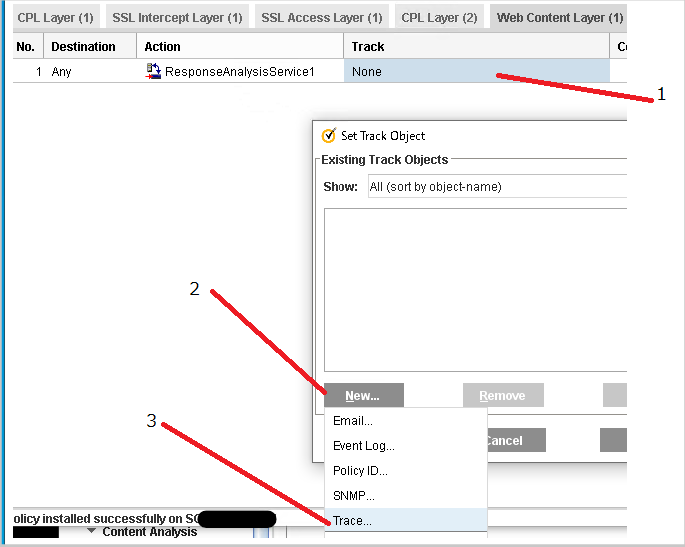This screenshot has height=547, width=685.
Task: Select the SSL Access Layer (1) tab
Action: (322, 17)
